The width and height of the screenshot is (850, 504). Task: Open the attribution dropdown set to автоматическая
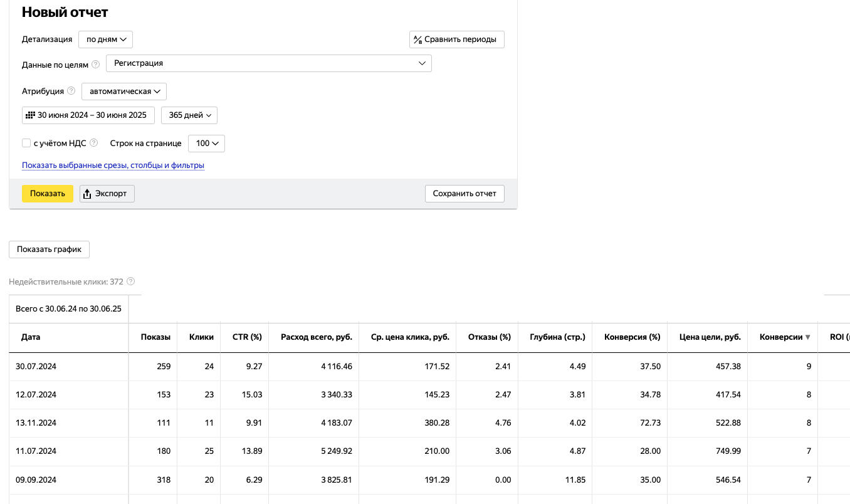(123, 92)
